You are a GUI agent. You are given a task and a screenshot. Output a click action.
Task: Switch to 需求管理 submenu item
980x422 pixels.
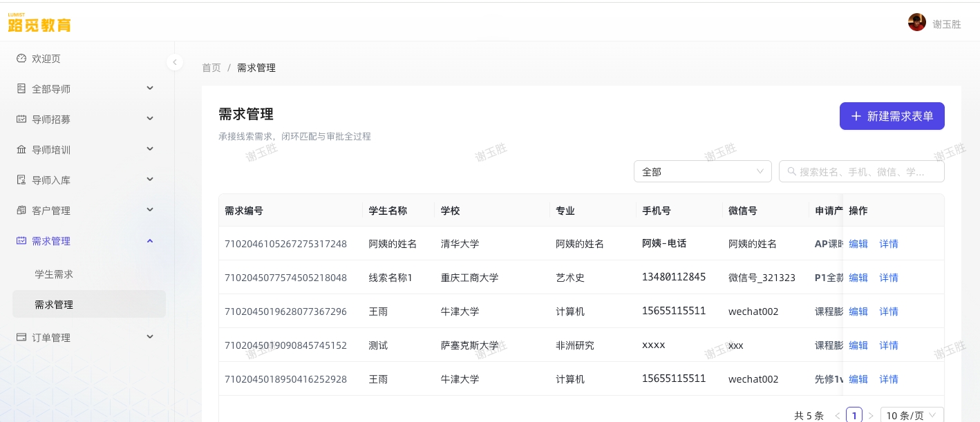(54, 305)
